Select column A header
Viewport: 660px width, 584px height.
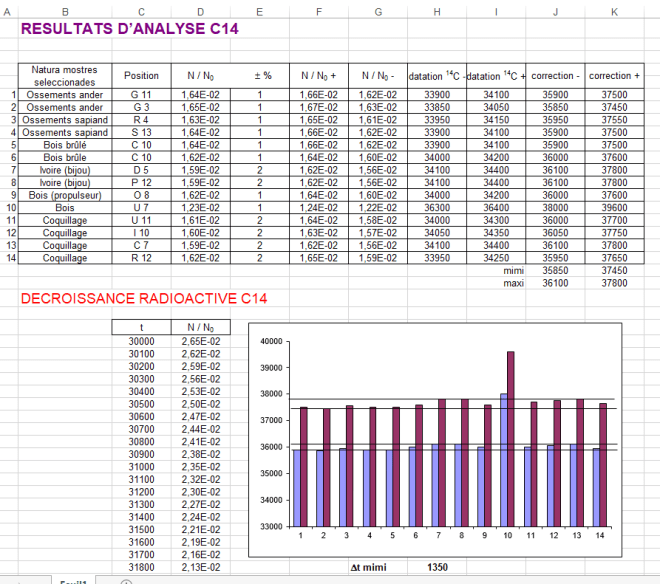click(7, 12)
